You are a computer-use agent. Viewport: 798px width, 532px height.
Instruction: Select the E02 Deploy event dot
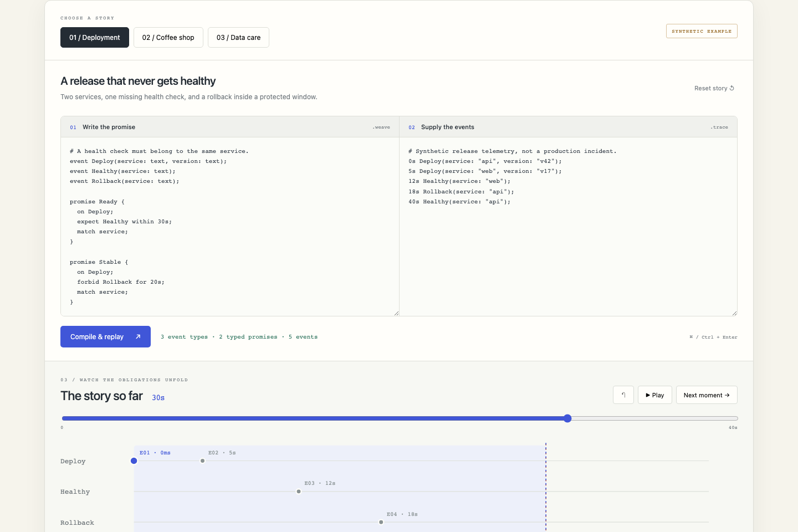click(x=203, y=461)
